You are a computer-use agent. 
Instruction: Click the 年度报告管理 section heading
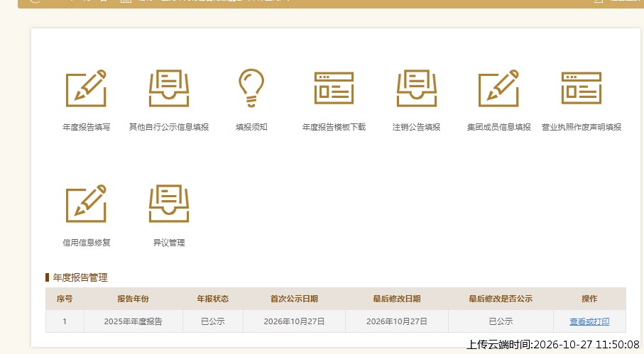pyautogui.click(x=80, y=277)
